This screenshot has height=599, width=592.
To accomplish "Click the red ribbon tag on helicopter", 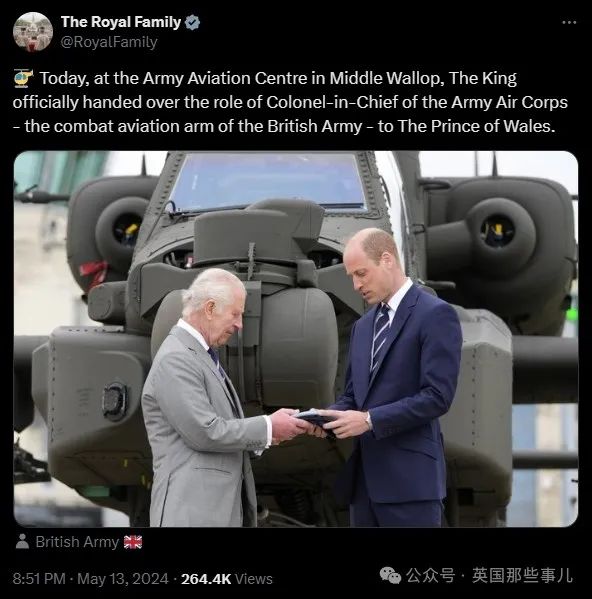I will (94, 272).
